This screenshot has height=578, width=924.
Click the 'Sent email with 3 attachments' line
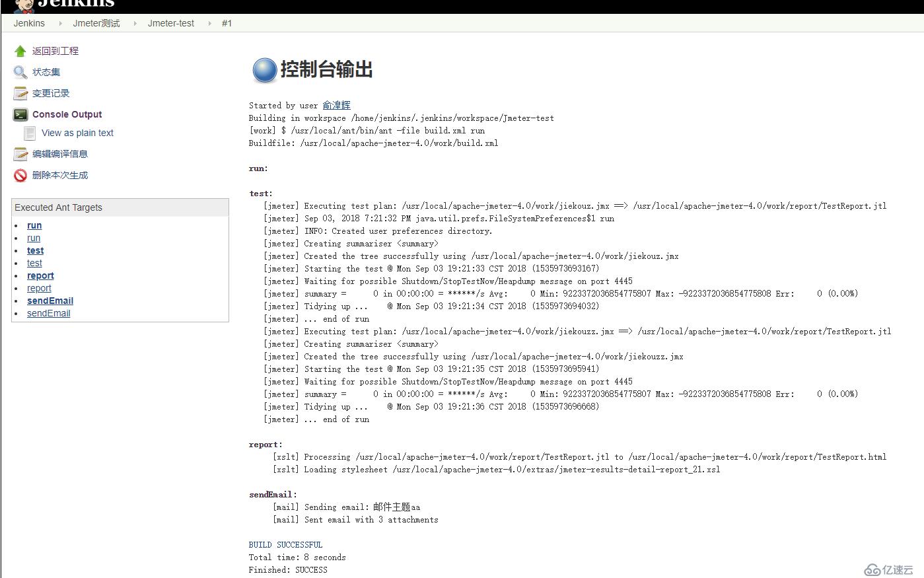(x=355, y=520)
